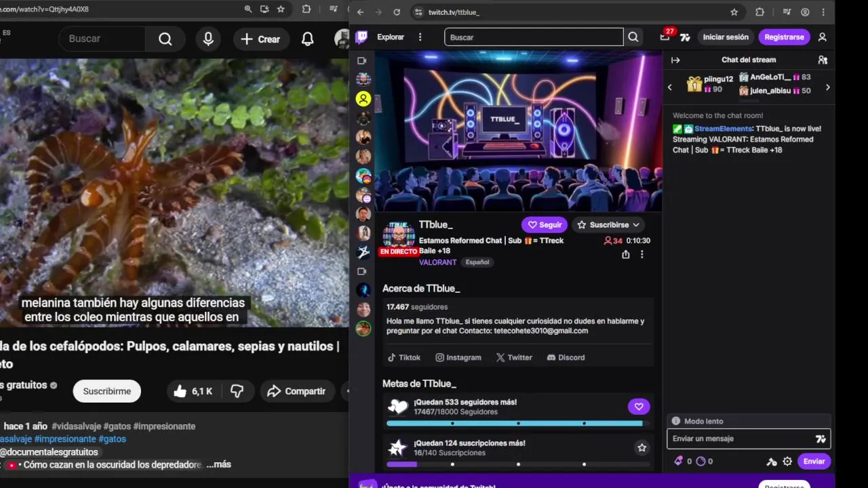868x488 pixels.
Task: Click Iniciar sesión on Twitch
Action: coord(726,37)
